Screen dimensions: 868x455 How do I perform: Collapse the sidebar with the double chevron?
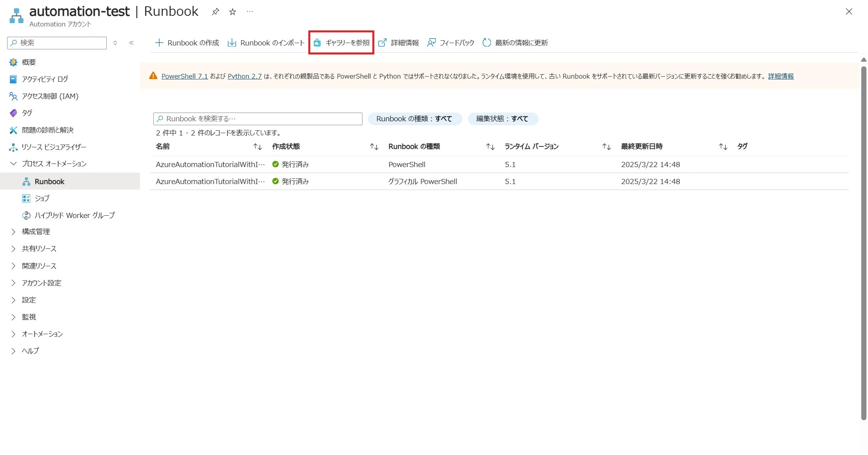pyautogui.click(x=132, y=43)
